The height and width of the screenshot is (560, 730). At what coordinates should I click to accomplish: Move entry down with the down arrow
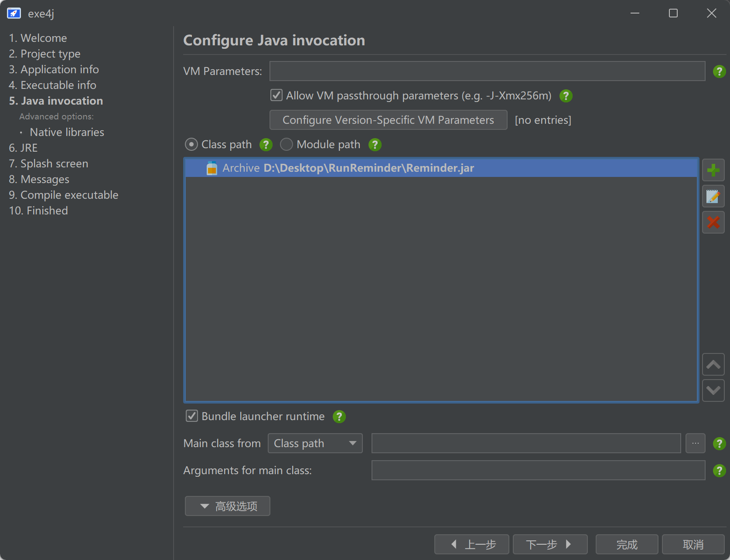(713, 390)
